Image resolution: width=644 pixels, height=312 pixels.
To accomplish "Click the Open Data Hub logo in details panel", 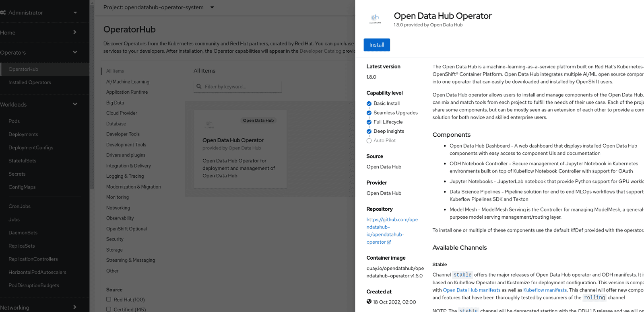I will pos(375,19).
